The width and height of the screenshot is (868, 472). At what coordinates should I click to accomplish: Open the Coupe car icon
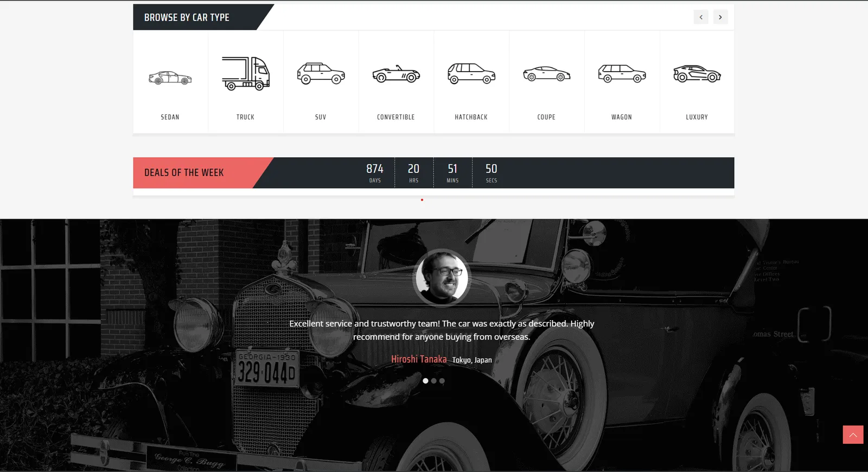point(546,74)
